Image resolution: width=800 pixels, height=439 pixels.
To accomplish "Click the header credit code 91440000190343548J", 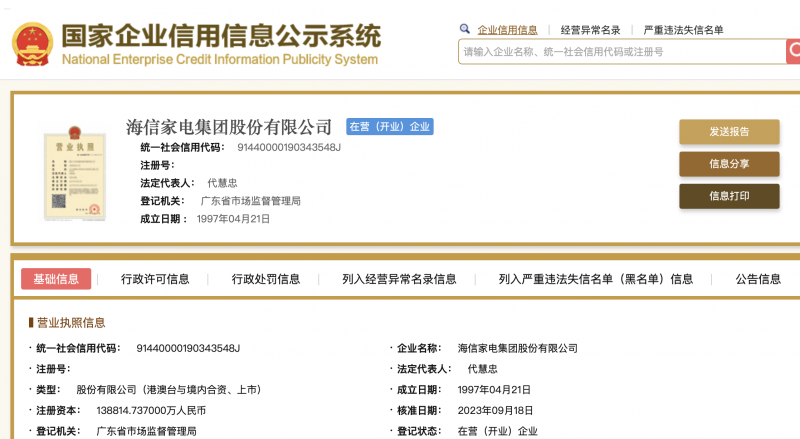I will [289, 148].
